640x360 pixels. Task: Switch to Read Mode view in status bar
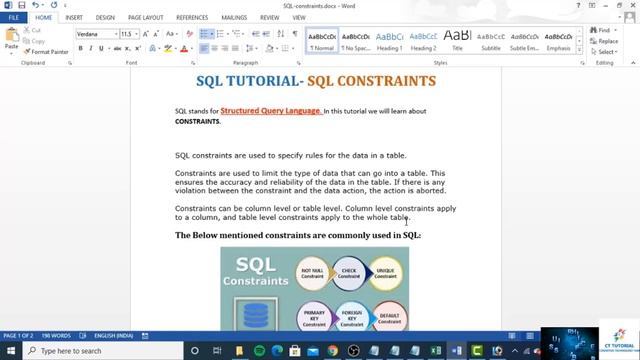click(x=512, y=336)
